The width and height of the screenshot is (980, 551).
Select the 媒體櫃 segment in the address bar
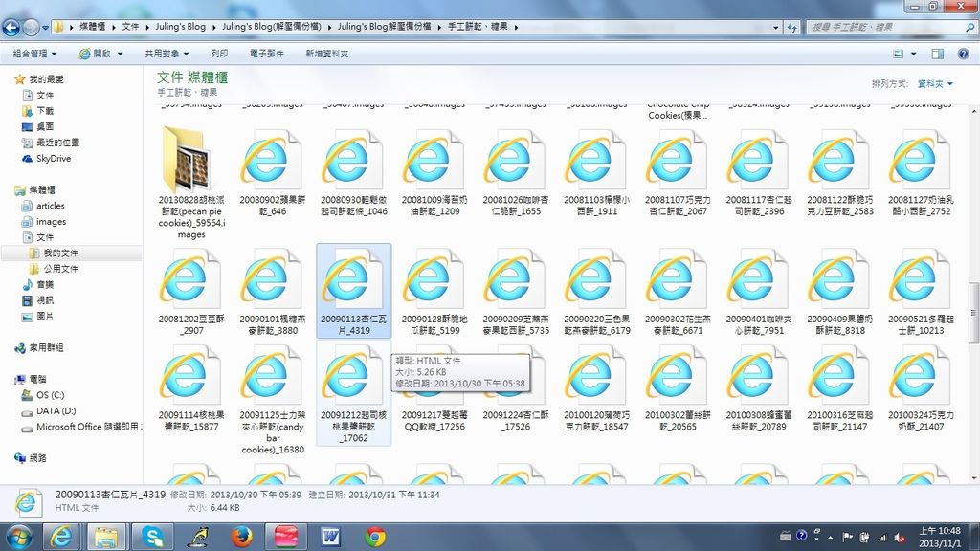92,27
